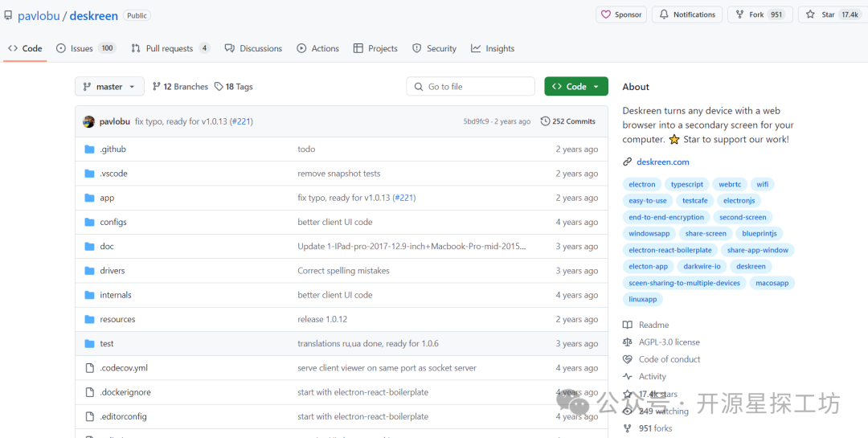The width and height of the screenshot is (868, 438).
Task: Fork the repository with Fork button
Action: (760, 15)
